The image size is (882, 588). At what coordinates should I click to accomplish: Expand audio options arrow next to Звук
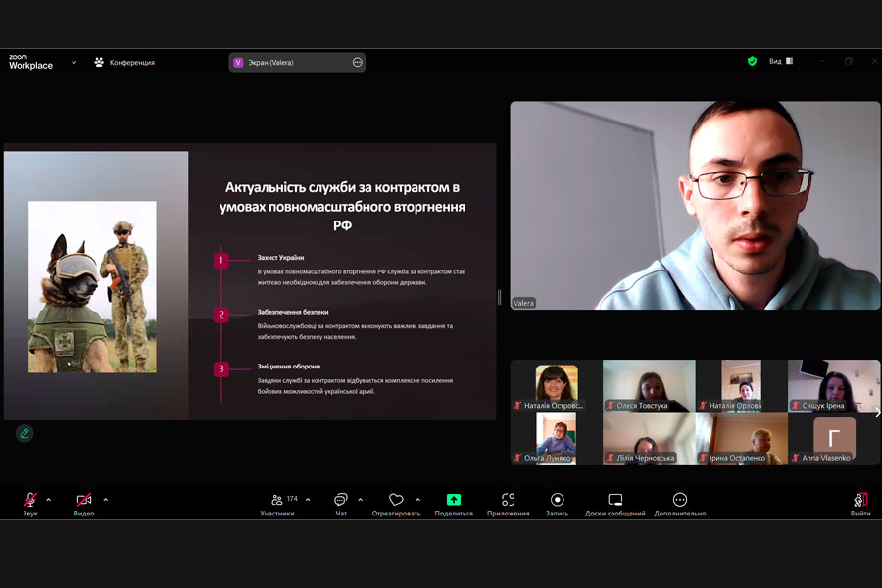(48, 499)
